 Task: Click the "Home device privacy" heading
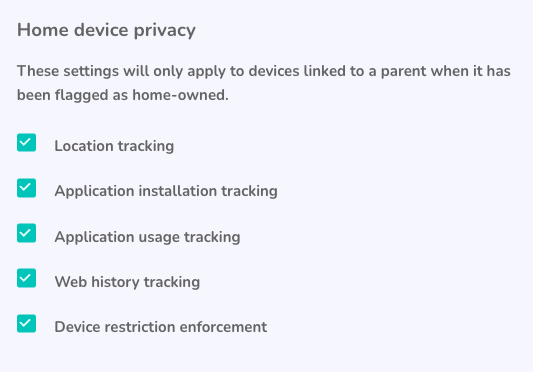point(106,31)
